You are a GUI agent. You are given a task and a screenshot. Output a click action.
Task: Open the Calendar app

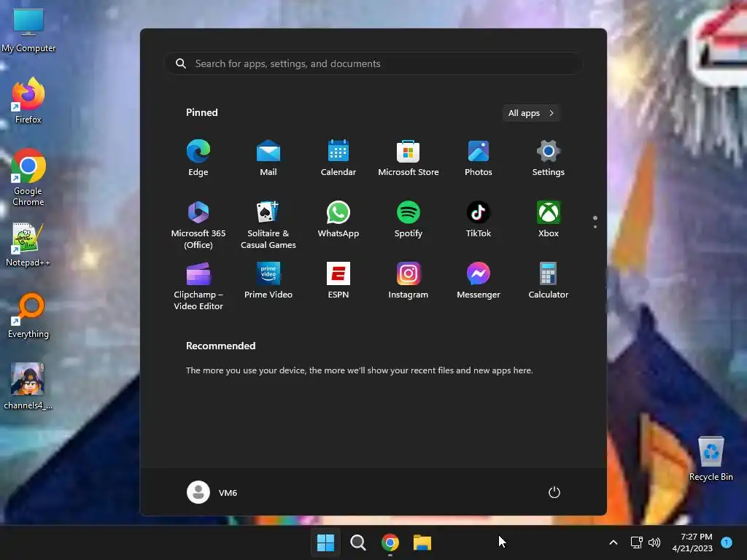[338, 158]
